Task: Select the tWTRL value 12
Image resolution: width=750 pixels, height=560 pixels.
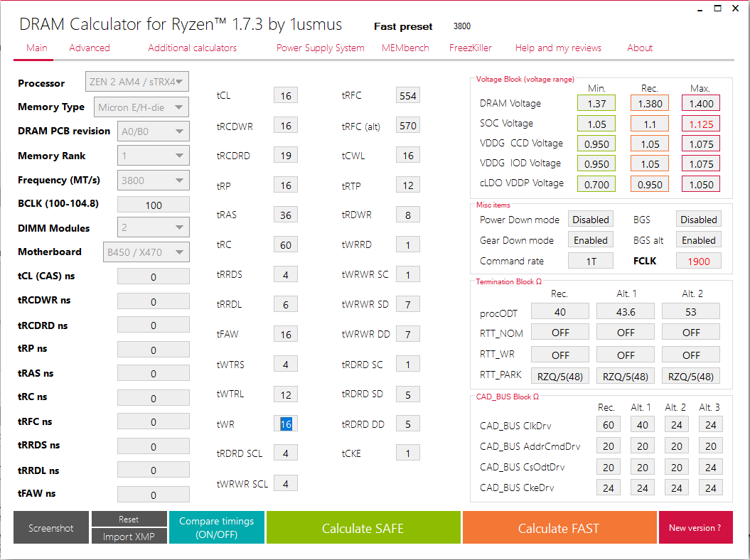Action: (286, 394)
